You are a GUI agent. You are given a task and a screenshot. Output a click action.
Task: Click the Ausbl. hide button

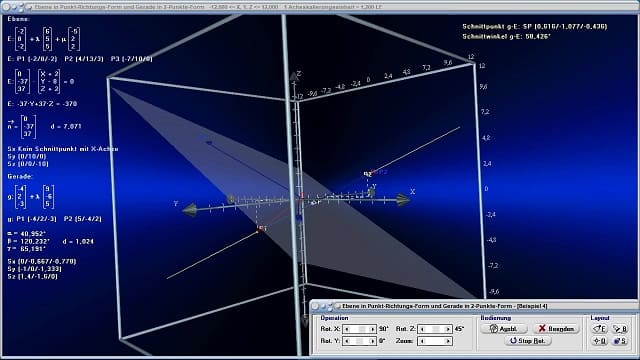(503, 329)
